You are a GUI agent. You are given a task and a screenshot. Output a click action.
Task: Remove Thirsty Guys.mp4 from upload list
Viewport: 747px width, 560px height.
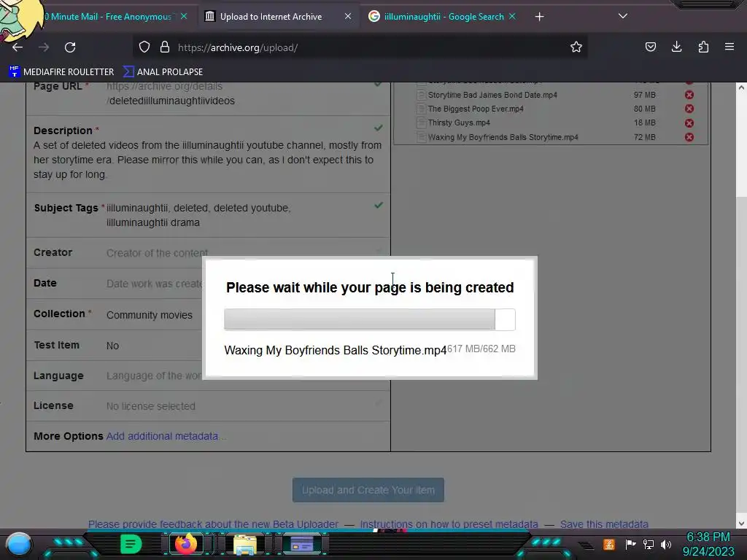tap(689, 122)
